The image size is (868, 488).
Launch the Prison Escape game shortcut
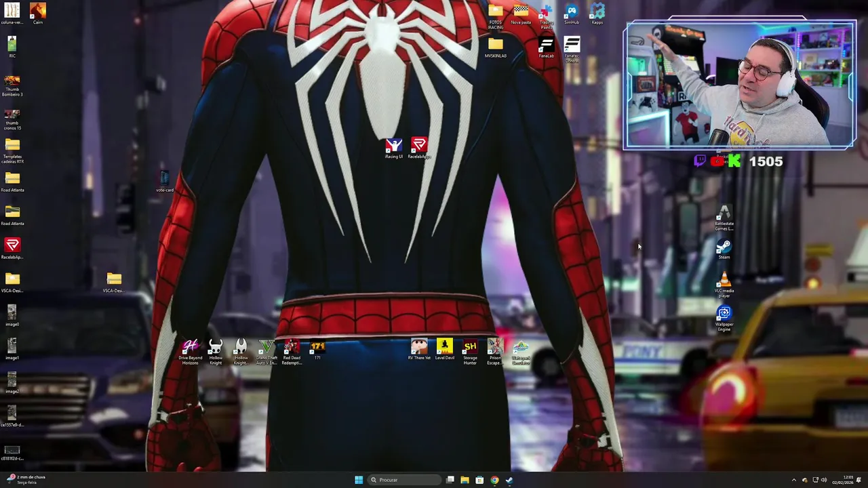495,352
